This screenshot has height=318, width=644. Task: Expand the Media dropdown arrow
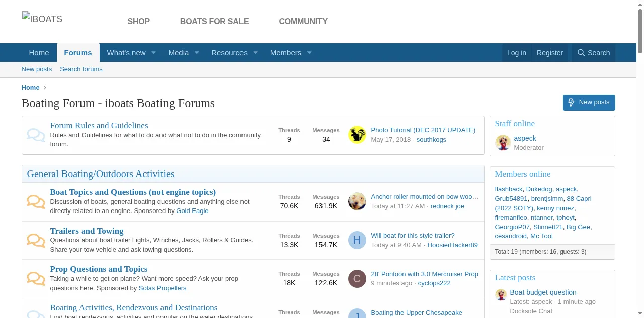tap(197, 53)
